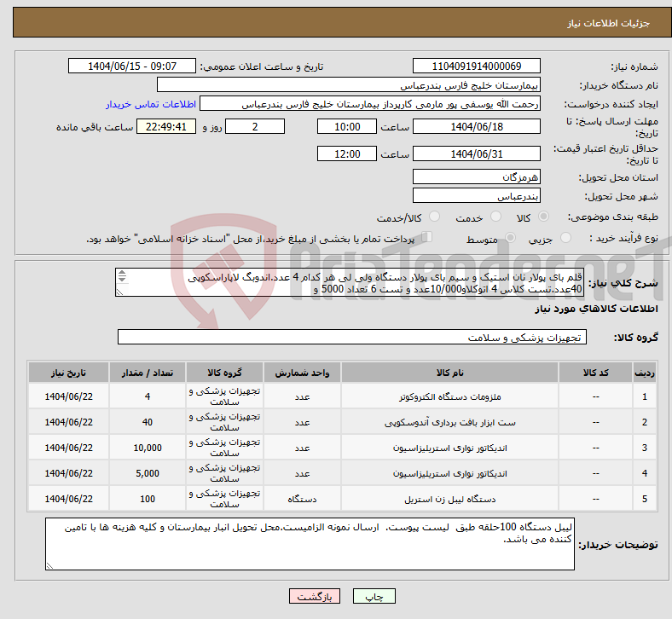The image size is (672, 619).
Task: Click the resize grip of buyer notes box
Action: click(49, 565)
